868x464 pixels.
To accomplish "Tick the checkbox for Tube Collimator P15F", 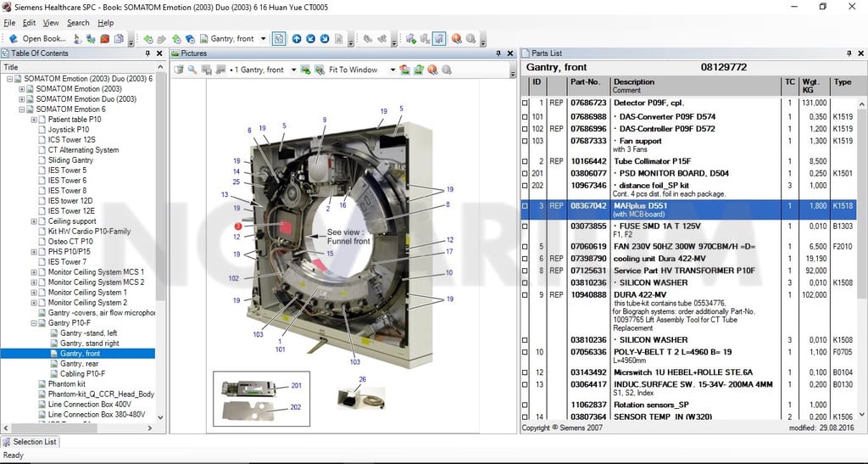I will (x=525, y=162).
